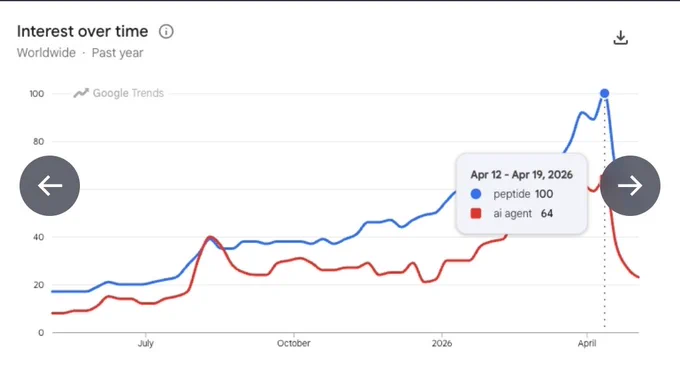Advance to the next image with right arrow
680x369 pixels.
[x=630, y=186]
